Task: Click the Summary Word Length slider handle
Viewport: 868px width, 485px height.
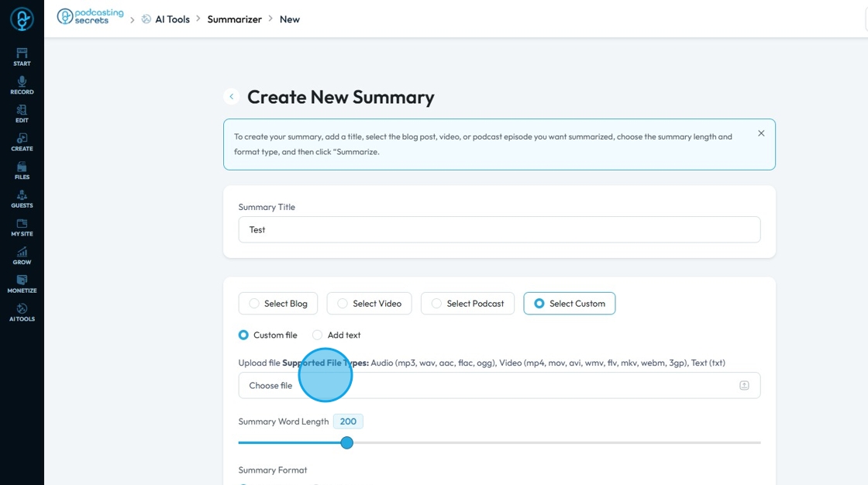Action: (x=347, y=442)
